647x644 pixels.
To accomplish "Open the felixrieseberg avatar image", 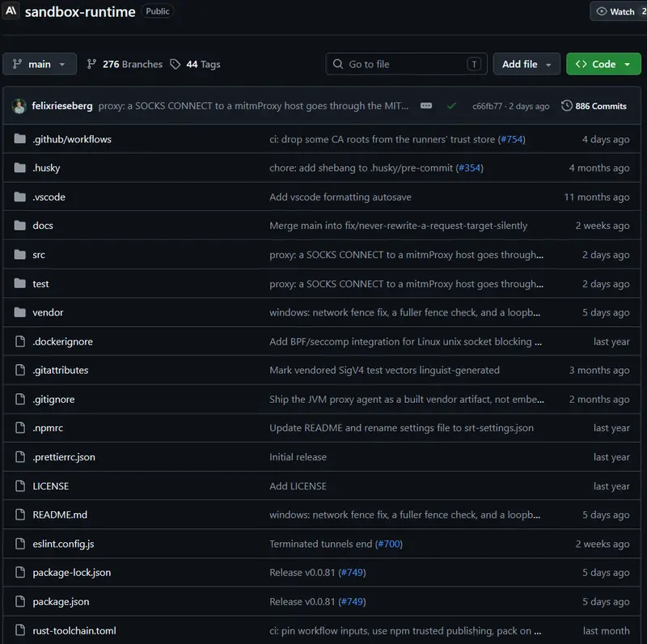I will point(19,106).
